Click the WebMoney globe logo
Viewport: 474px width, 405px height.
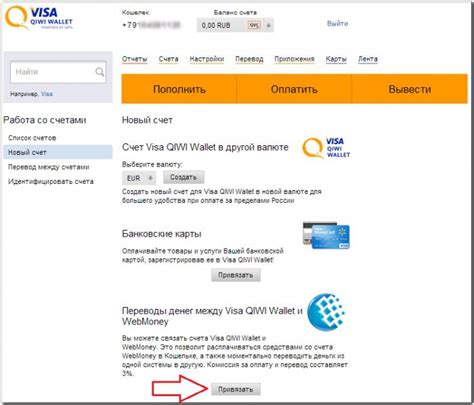326,312
